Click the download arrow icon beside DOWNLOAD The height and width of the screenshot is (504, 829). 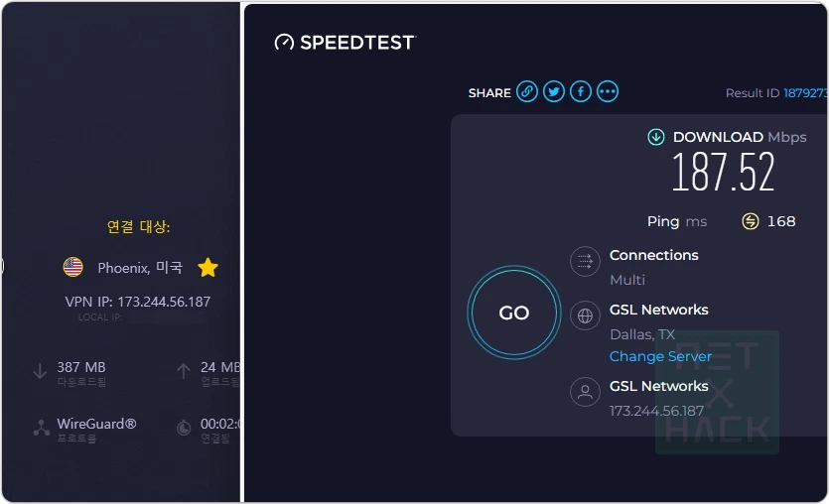656,137
